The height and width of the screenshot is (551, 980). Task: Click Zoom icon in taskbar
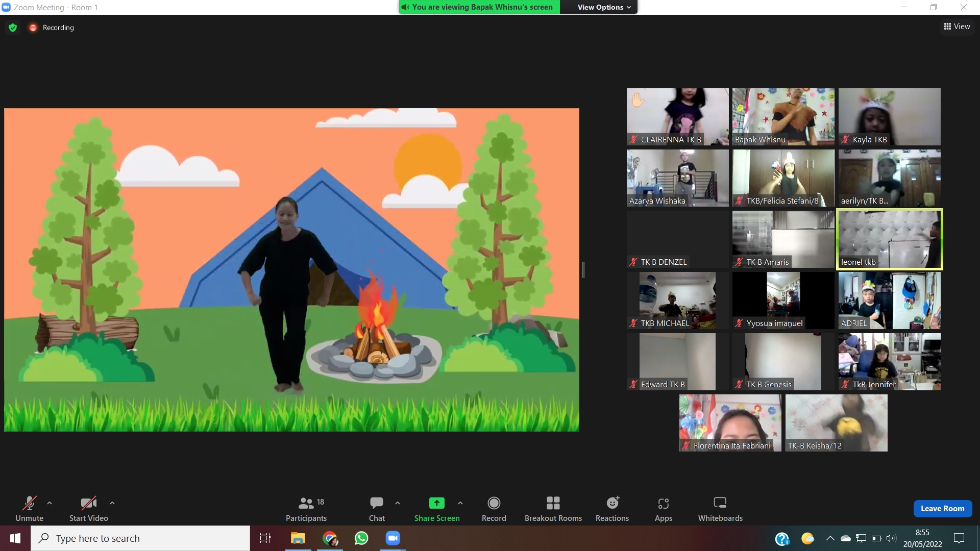pyautogui.click(x=393, y=538)
